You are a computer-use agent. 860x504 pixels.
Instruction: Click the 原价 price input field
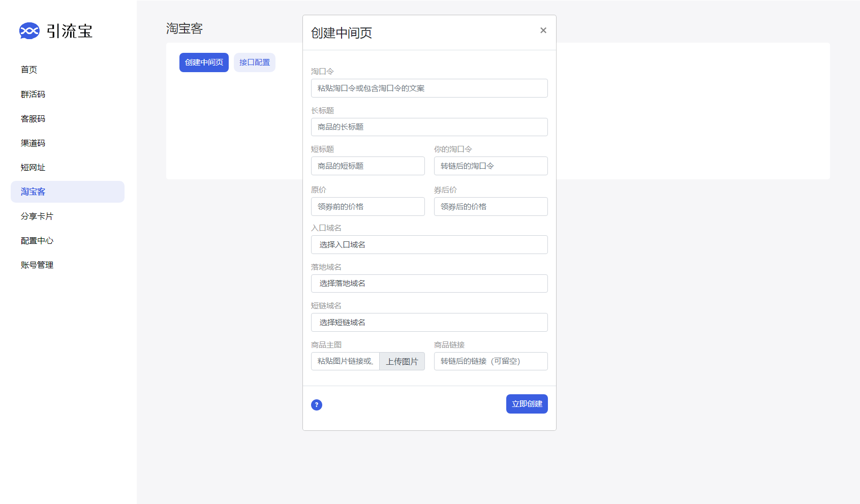click(367, 206)
